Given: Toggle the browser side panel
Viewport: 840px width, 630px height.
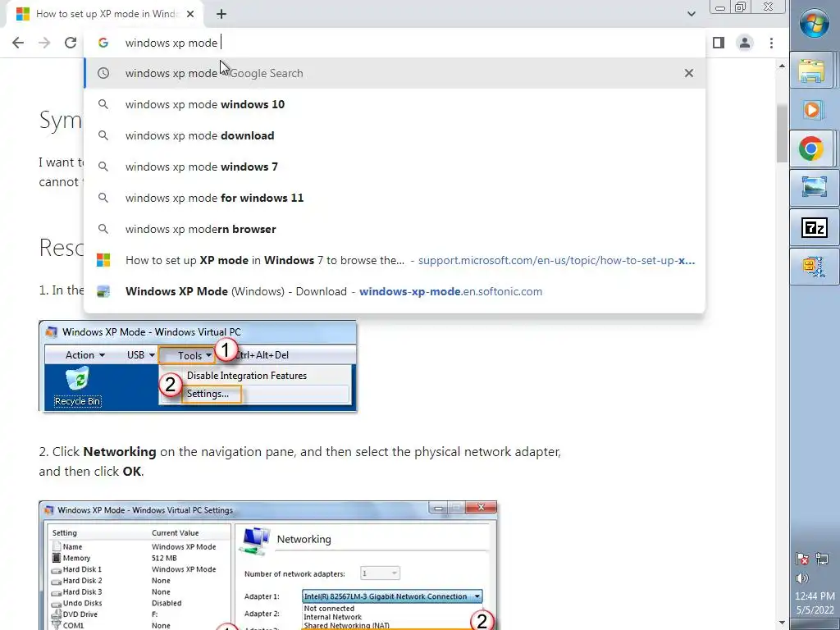Looking at the screenshot, I should (x=719, y=43).
